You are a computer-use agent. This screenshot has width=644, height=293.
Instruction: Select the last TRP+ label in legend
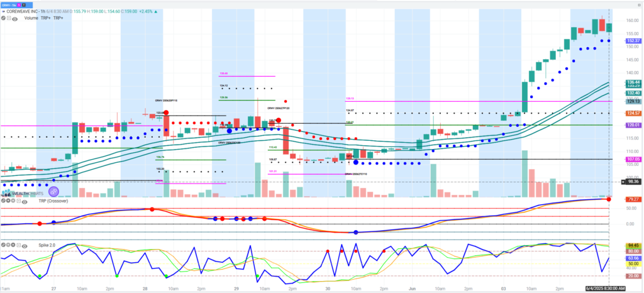[x=58, y=18]
